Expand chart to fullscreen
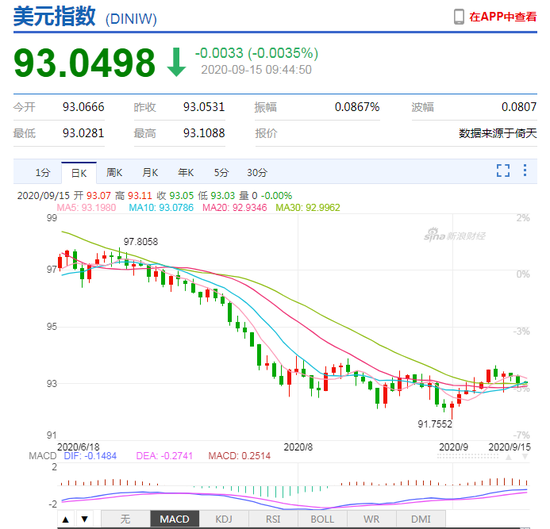Screen dimensions: 550x529 (503, 170)
